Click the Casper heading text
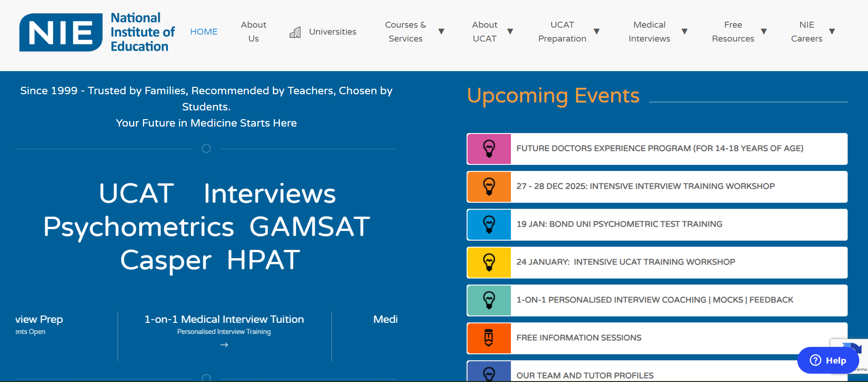The height and width of the screenshot is (382, 868). [x=166, y=260]
